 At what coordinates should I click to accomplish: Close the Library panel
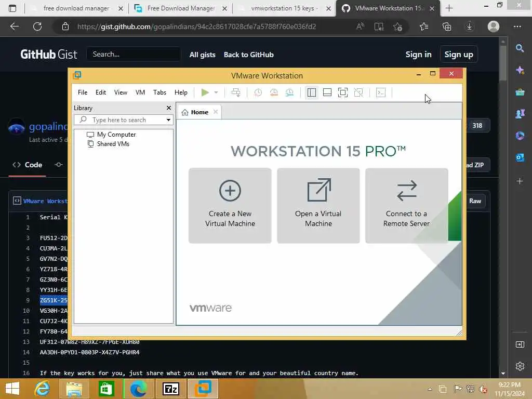(x=169, y=108)
